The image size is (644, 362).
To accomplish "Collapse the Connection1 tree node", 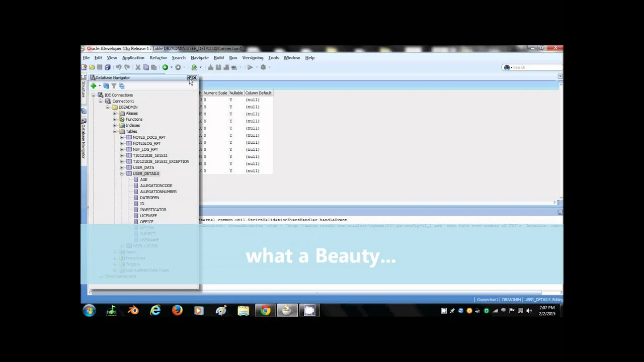I will pyautogui.click(x=101, y=101).
